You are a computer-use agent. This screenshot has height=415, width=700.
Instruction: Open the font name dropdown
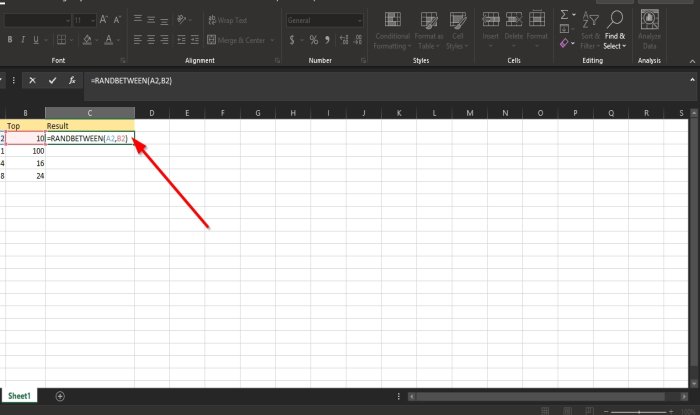tap(68, 20)
